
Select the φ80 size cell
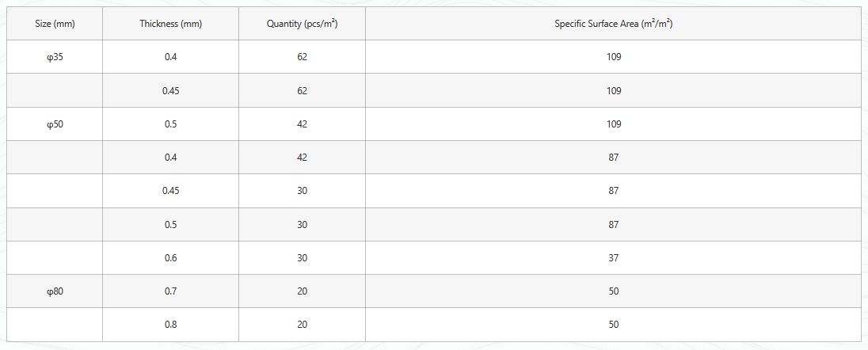coord(55,291)
